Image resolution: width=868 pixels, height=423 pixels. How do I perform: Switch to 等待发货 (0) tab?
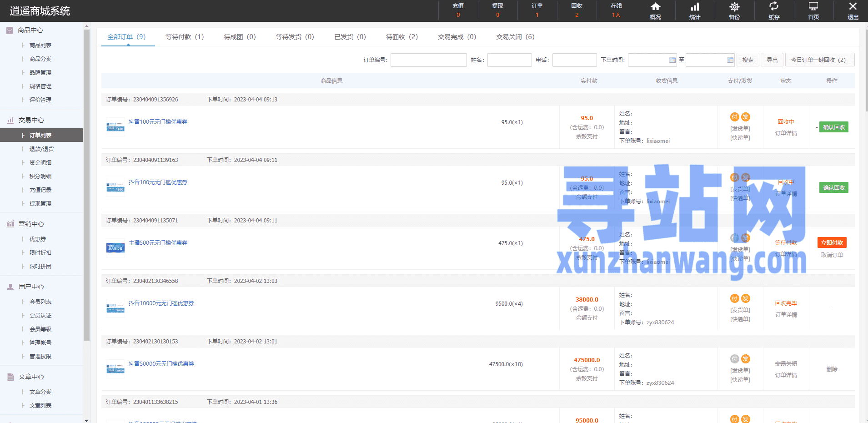(295, 37)
